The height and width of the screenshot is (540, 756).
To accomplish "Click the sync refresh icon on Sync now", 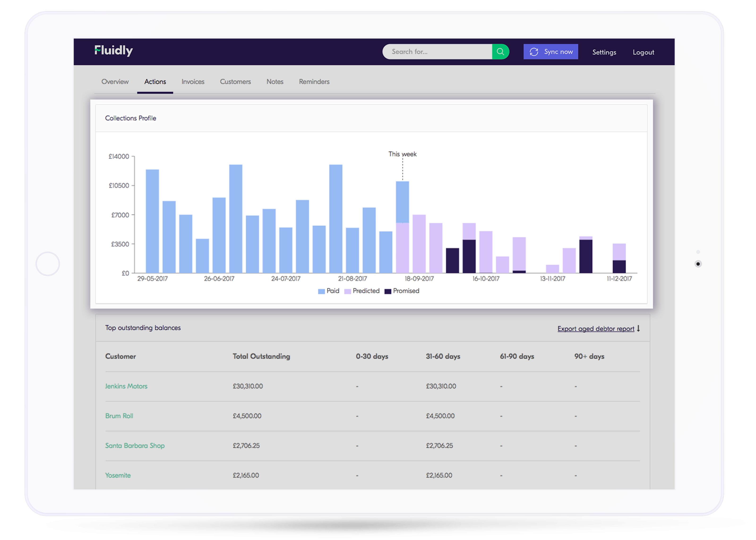I will click(x=534, y=52).
